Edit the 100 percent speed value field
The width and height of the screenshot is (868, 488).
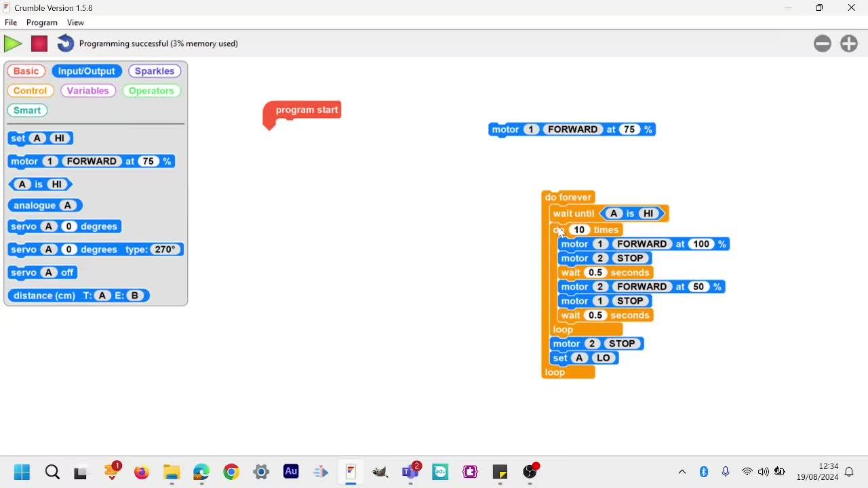click(702, 244)
